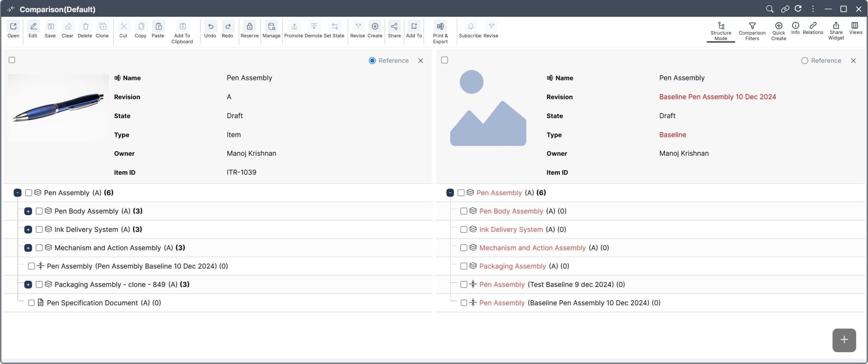Open the Relations link icon
868x364 pixels.
pos(813,26)
